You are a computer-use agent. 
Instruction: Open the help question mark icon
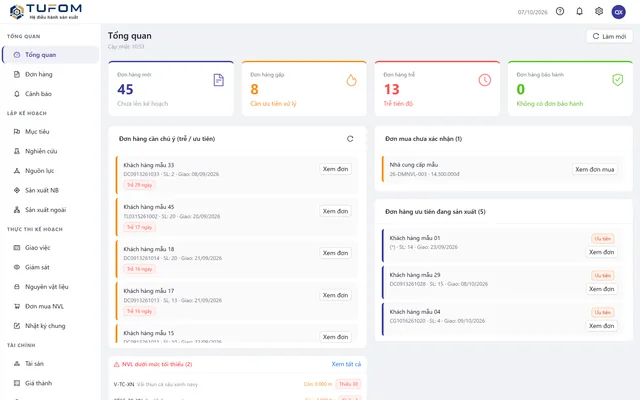(560, 11)
